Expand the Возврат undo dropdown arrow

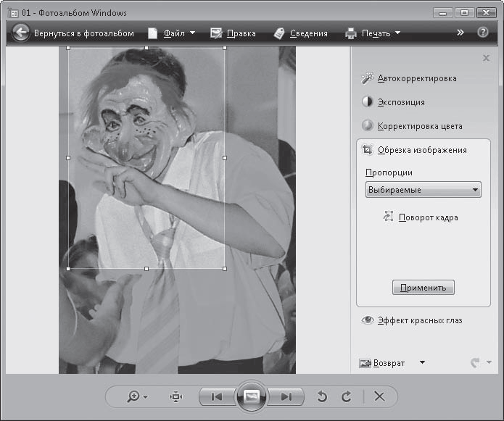423,363
